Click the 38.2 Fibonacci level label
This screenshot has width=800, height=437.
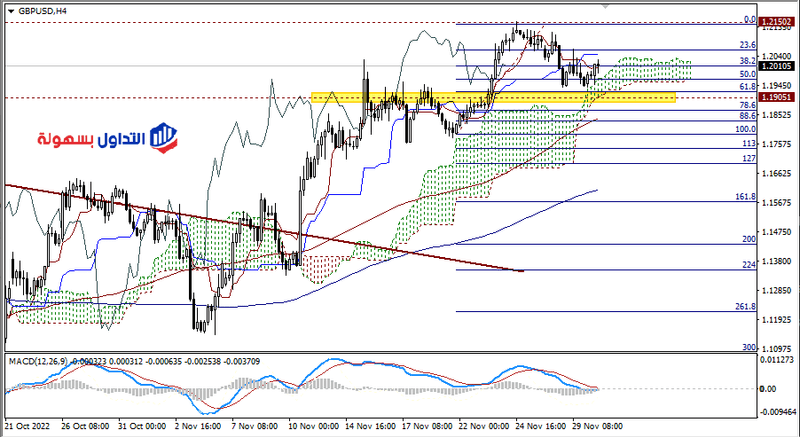[746, 61]
